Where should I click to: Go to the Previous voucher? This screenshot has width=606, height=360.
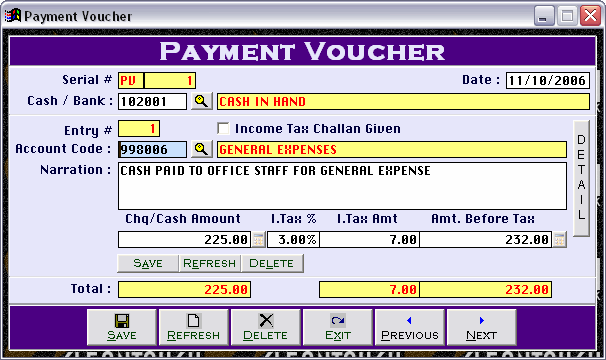(x=409, y=327)
